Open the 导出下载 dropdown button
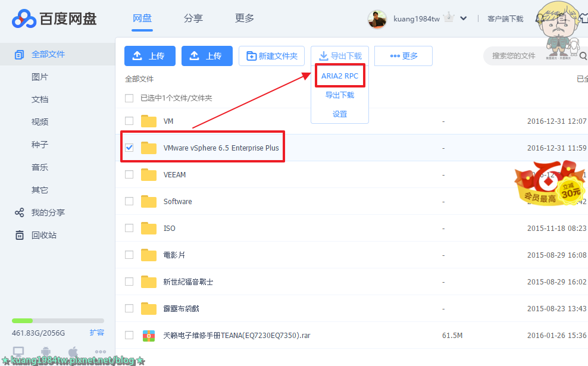The height and width of the screenshot is (366, 588). tap(340, 56)
